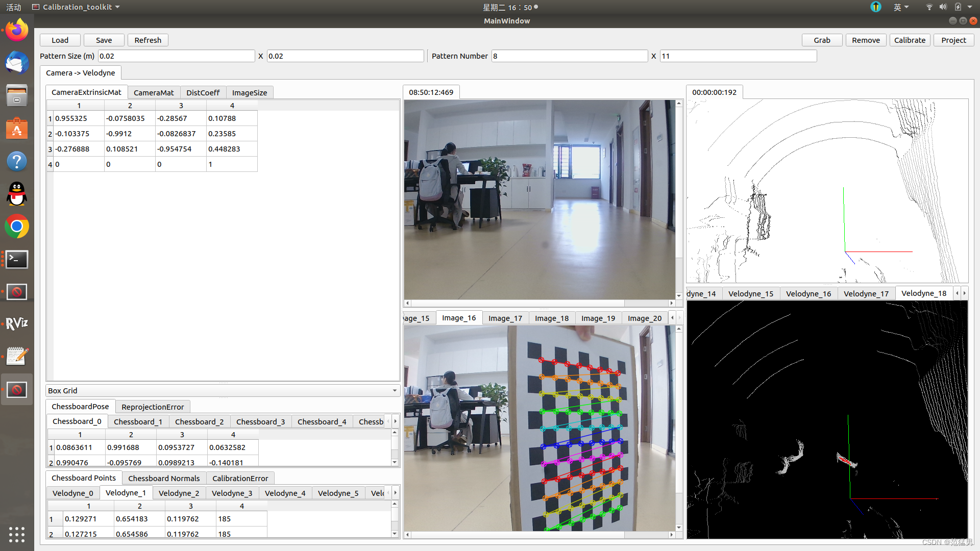This screenshot has width=980, height=551.
Task: Click the Grab button in toolbar
Action: coord(822,40)
